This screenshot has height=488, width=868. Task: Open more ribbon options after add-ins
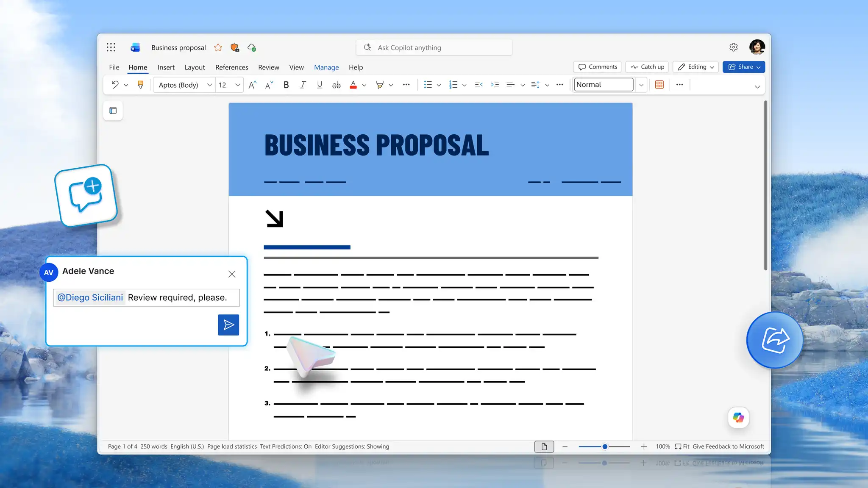coord(680,85)
